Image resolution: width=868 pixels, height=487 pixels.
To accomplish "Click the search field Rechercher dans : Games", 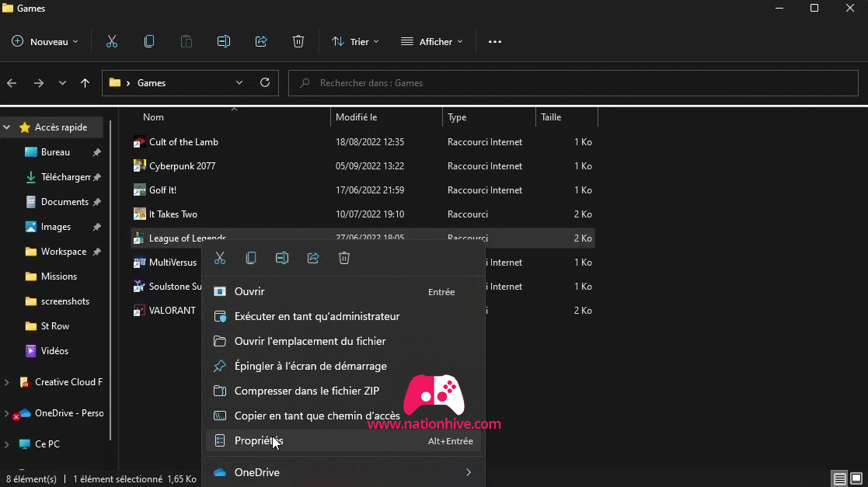I will click(x=573, y=83).
